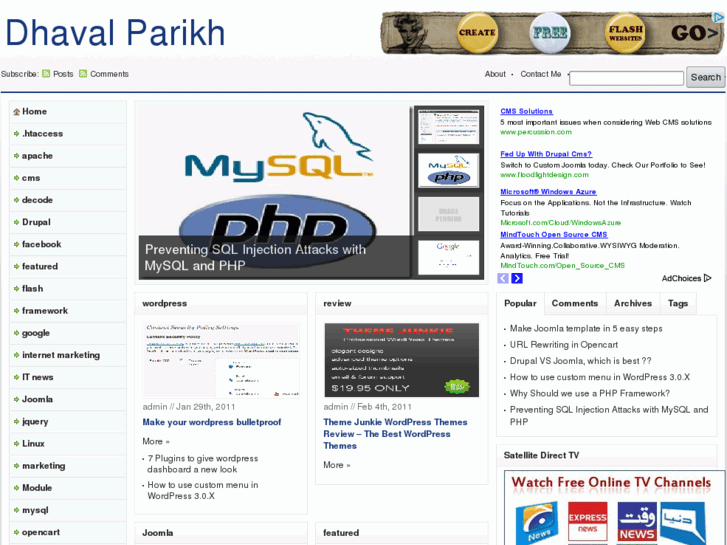Open the About page link
The height and width of the screenshot is (545, 727).
[x=495, y=74]
